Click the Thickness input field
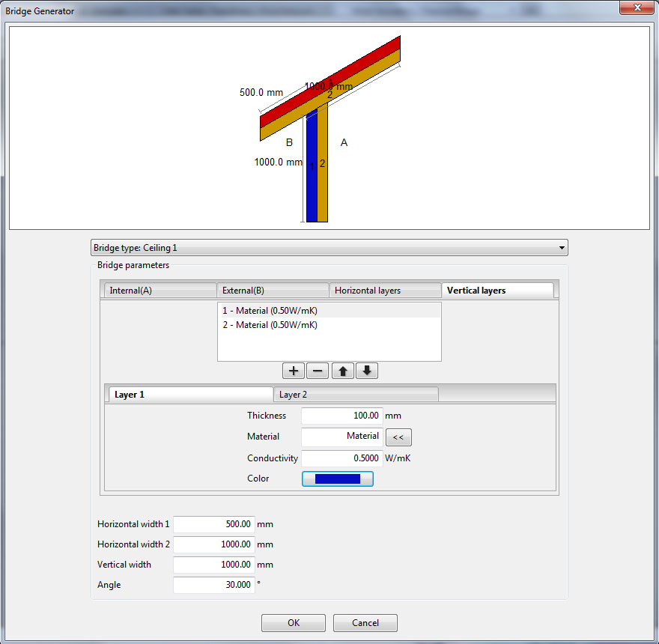The width and height of the screenshot is (659, 644). pyautogui.click(x=341, y=416)
